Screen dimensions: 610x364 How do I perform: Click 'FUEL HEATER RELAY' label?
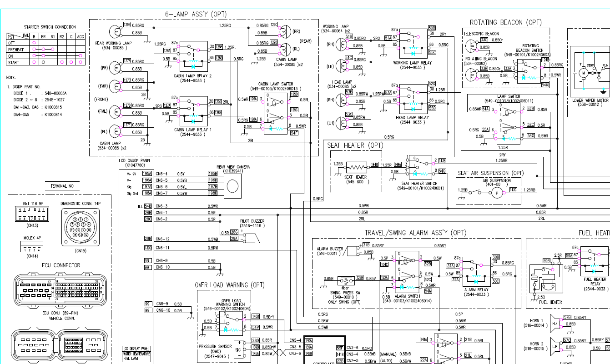[x=595, y=282]
